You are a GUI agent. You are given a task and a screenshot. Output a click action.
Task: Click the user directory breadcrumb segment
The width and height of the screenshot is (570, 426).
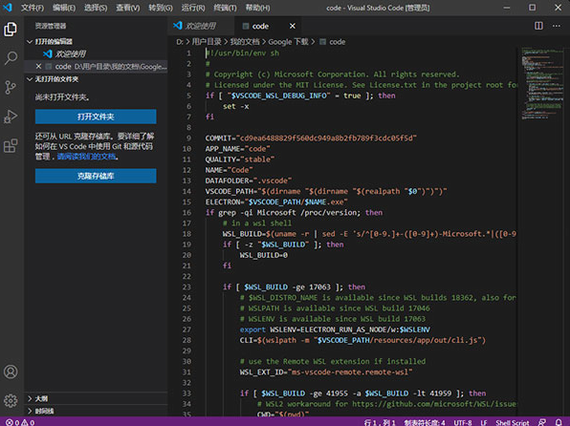coord(206,42)
